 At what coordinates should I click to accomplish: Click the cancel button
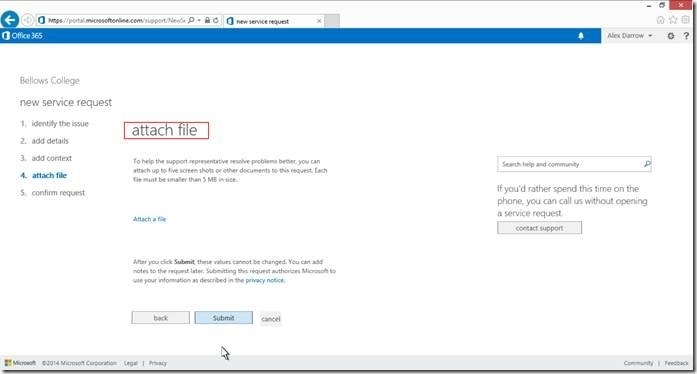(271, 319)
